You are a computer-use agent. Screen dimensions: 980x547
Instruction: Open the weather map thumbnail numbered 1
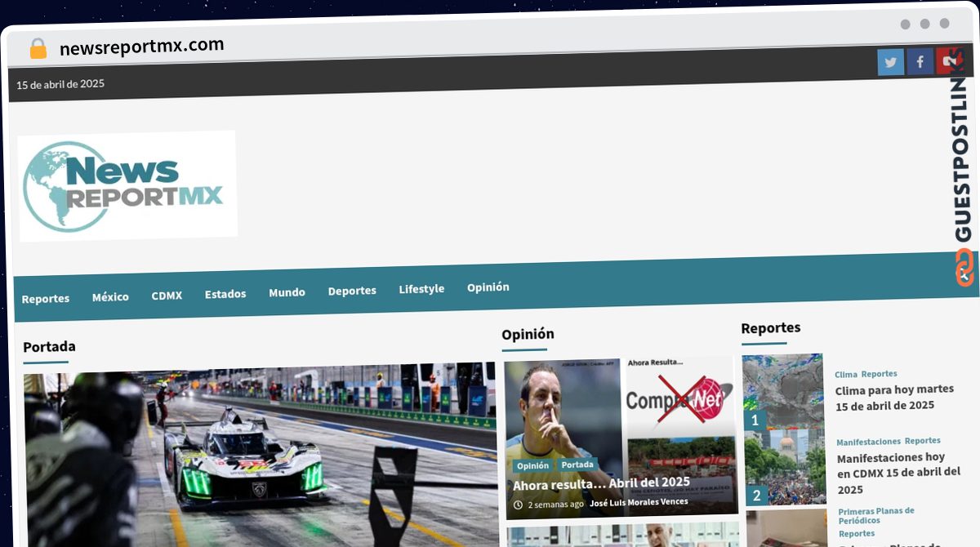(784, 393)
